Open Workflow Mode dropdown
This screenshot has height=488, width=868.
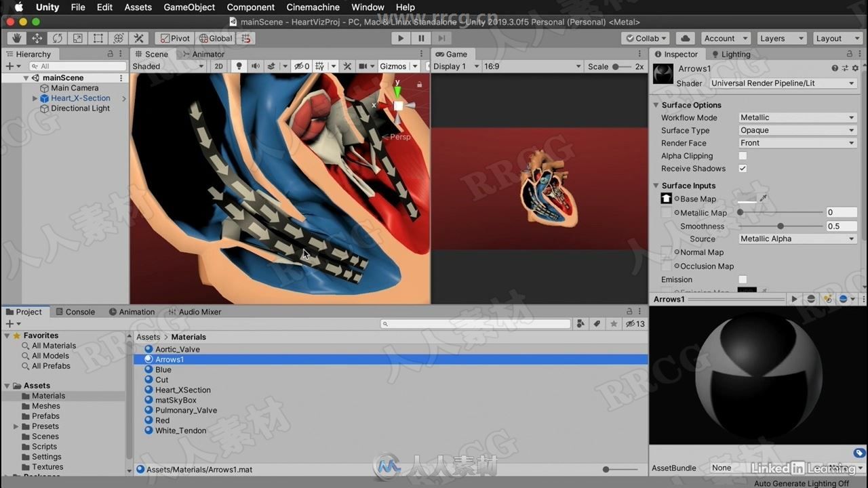tap(797, 117)
